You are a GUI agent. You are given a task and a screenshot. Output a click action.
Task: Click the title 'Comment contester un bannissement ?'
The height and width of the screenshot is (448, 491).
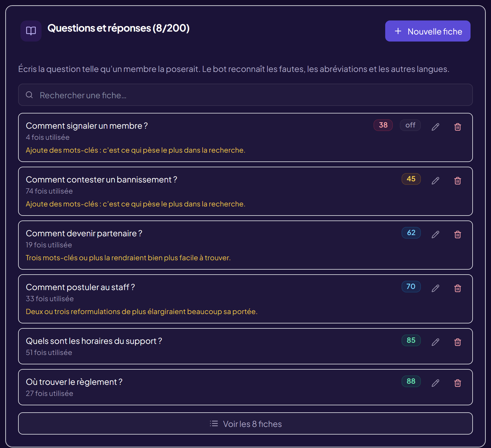click(x=101, y=180)
